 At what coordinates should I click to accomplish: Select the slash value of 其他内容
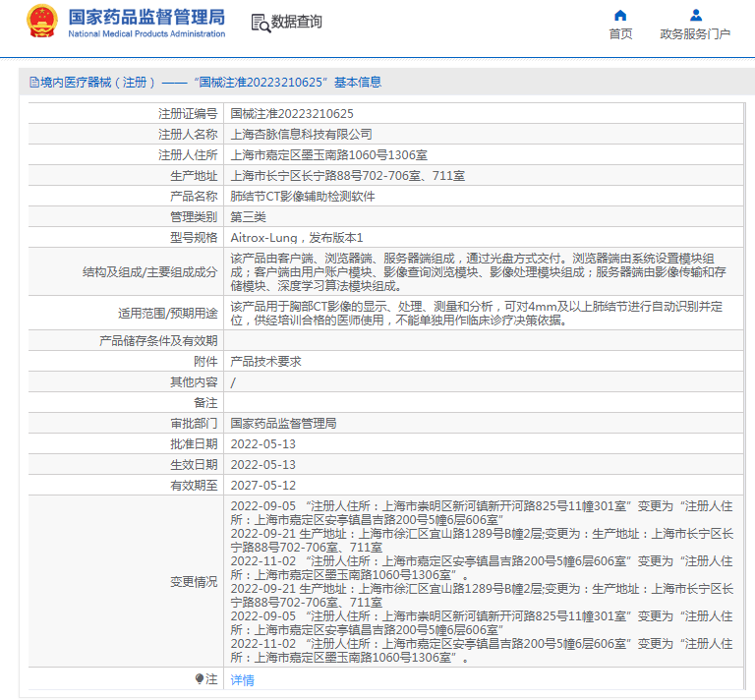tap(233, 382)
